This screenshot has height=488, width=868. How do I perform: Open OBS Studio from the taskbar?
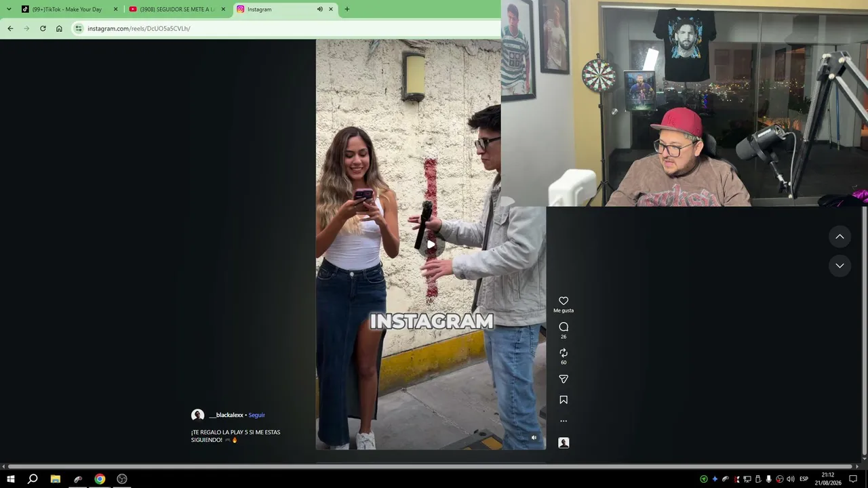point(122,479)
